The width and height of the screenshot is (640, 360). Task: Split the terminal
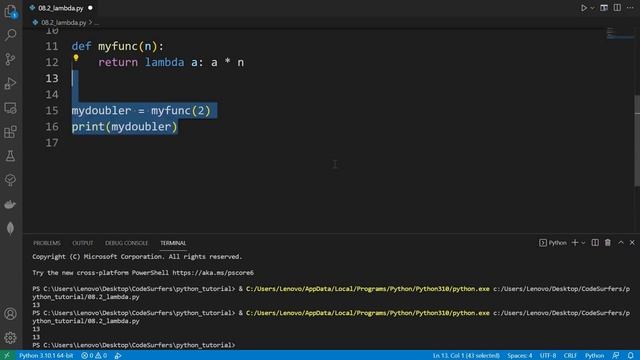click(595, 242)
